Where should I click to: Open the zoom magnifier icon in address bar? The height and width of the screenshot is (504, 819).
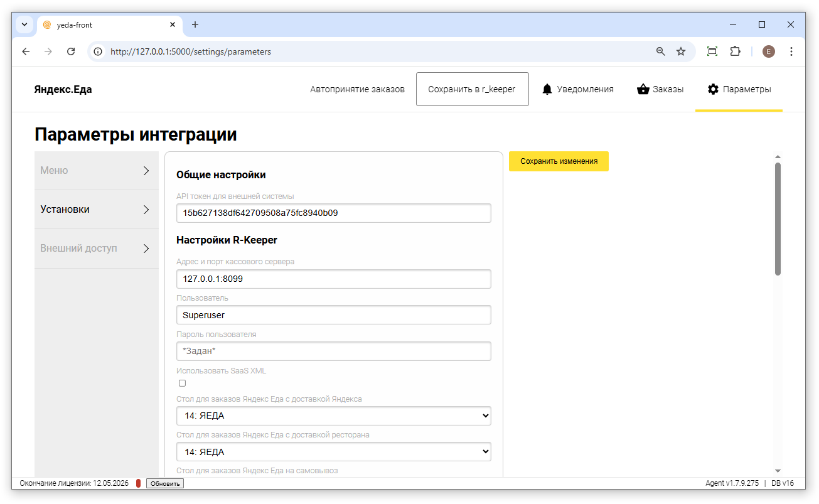[661, 51]
